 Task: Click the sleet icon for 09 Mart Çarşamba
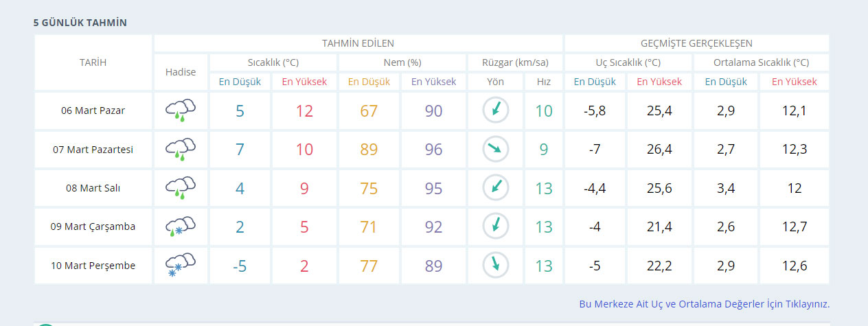pos(181,226)
